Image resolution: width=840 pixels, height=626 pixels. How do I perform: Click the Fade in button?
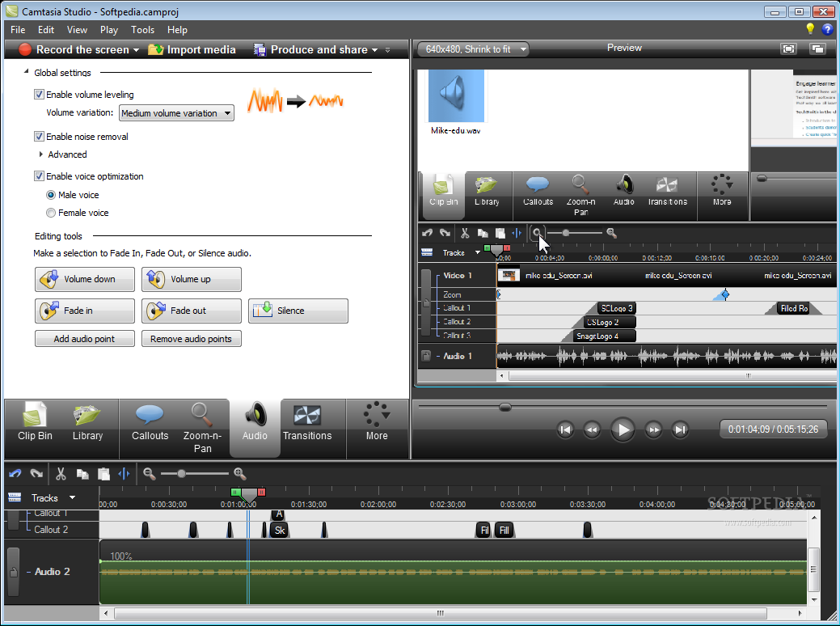tap(85, 311)
